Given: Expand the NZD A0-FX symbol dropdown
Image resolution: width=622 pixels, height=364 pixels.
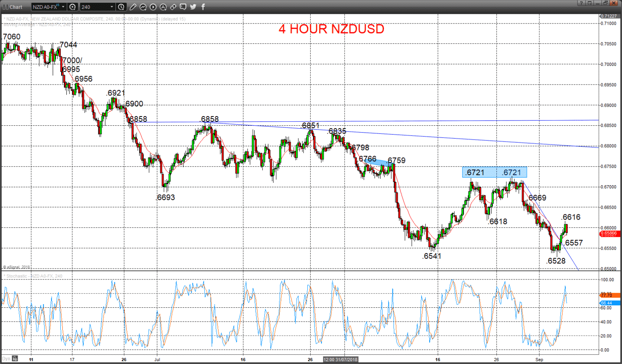Looking at the screenshot, I should (x=49, y=7).
